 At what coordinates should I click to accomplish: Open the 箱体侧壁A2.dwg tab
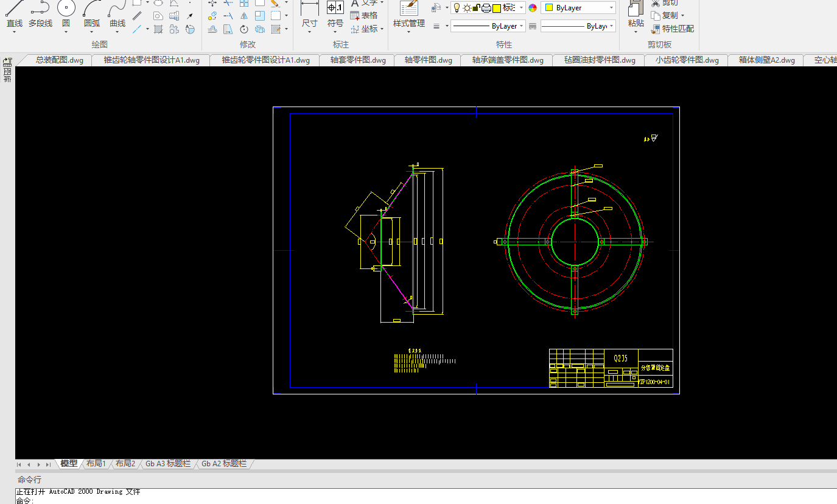[766, 60]
